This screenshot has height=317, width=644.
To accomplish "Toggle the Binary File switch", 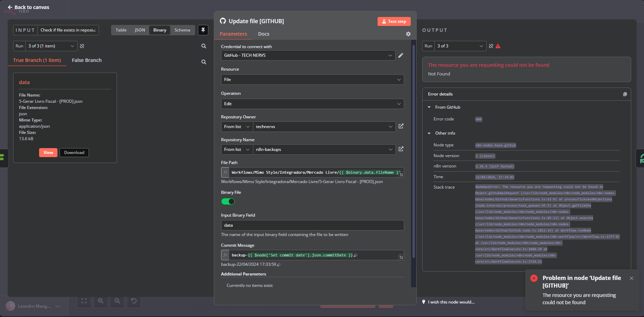I will 228,201.
